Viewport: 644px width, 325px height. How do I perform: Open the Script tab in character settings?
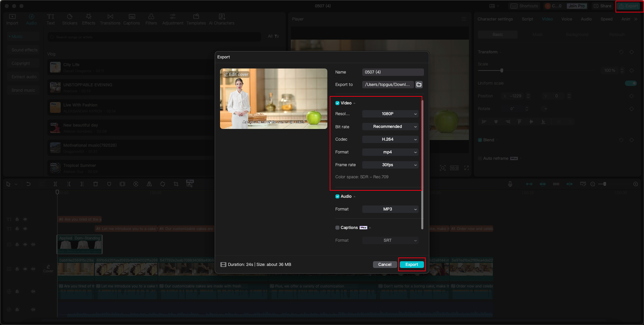pyautogui.click(x=527, y=19)
